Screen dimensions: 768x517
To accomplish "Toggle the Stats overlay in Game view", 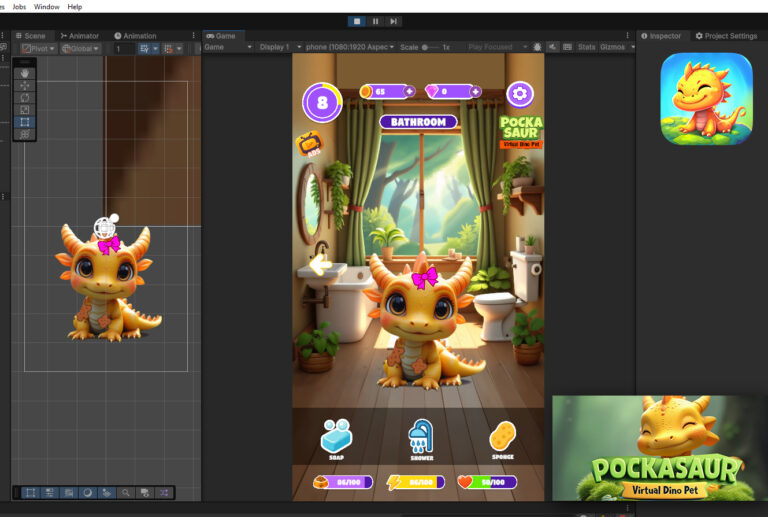I will click(x=586, y=47).
